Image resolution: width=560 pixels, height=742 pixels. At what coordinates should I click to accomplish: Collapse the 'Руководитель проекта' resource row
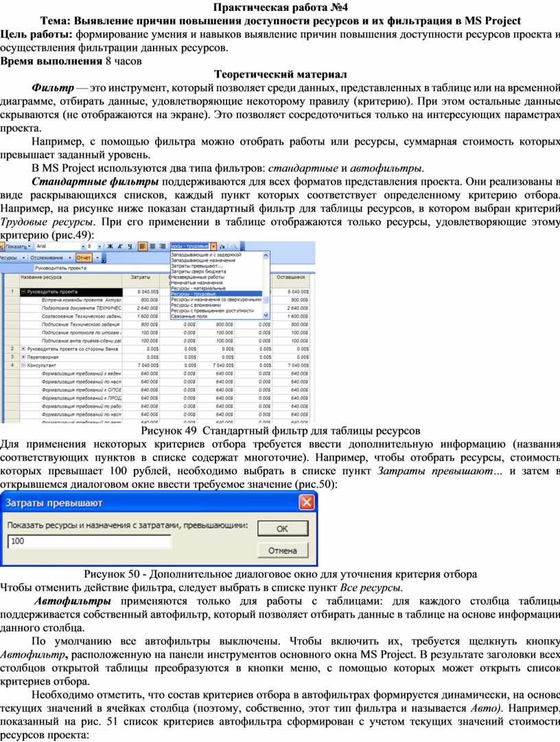click(23, 292)
